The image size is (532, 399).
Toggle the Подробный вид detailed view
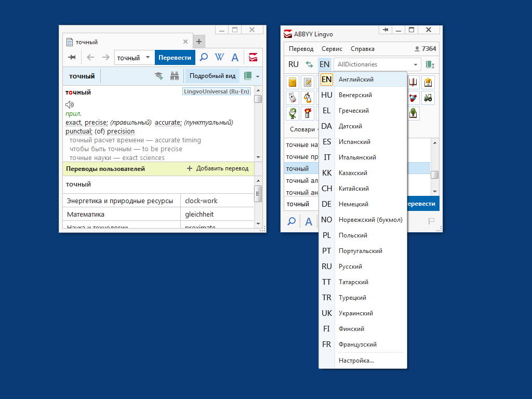[212, 76]
